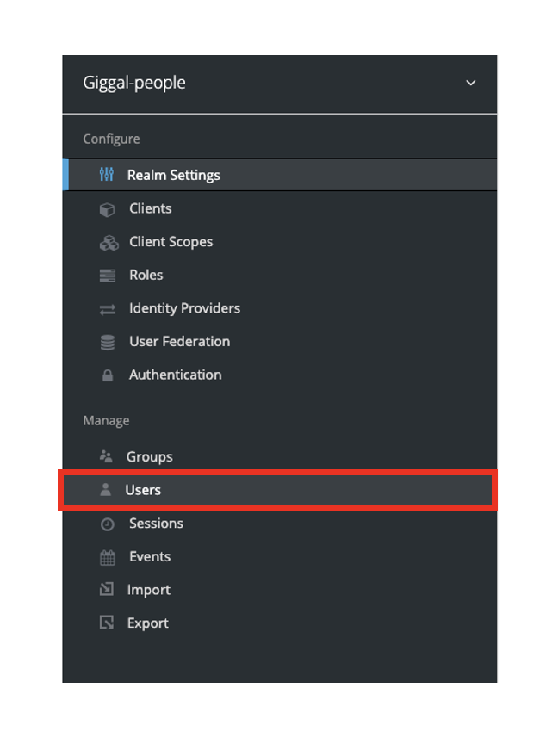Viewport: 546px width, 756px height.
Task: Click the Users person icon
Action: pyautogui.click(x=105, y=489)
